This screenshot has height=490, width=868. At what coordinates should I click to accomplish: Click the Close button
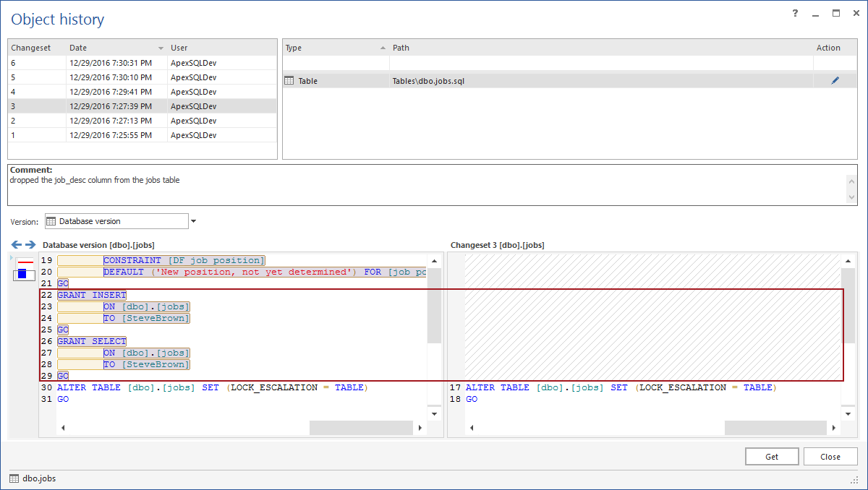click(x=830, y=457)
